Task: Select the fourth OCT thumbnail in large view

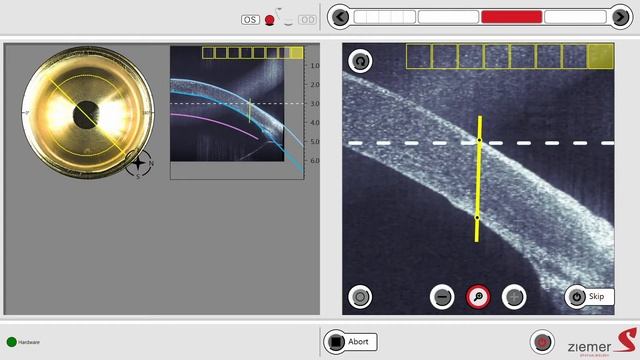Action: click(x=497, y=56)
